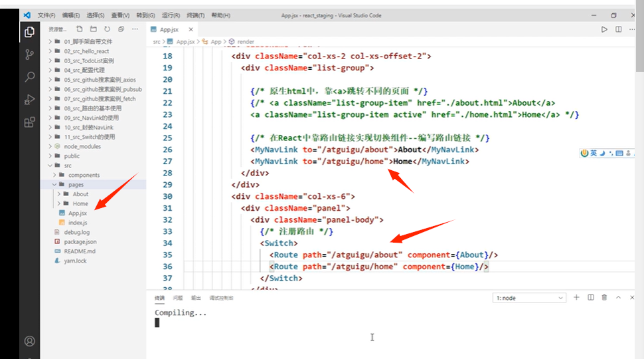Viewport: 644px width, 359px height.
Task: Click the New Folder icon in explorer header
Action: pos(93,29)
